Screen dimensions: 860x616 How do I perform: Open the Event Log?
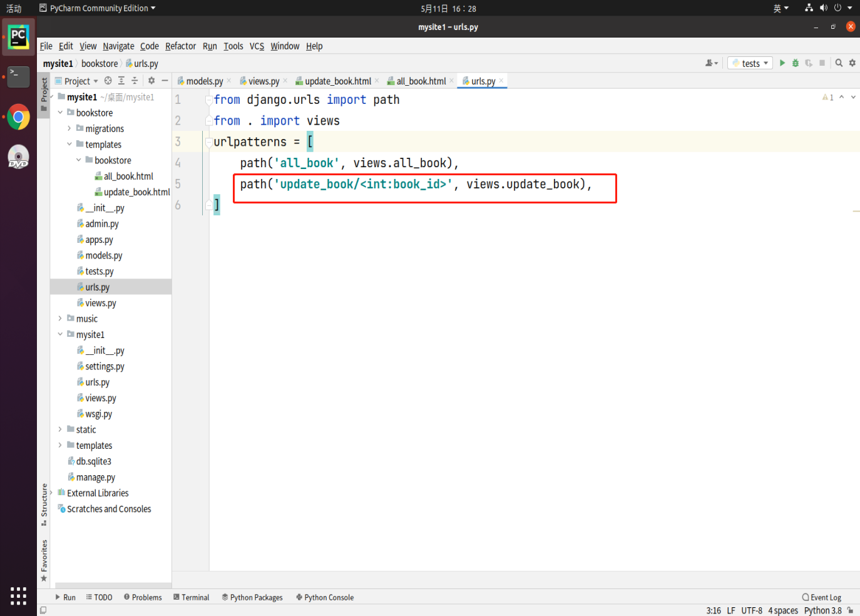click(822, 597)
